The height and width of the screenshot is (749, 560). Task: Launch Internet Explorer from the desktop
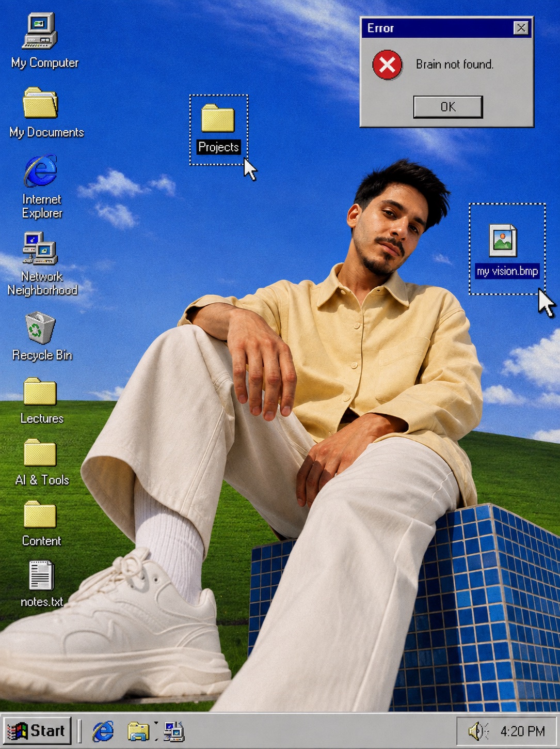[x=40, y=171]
